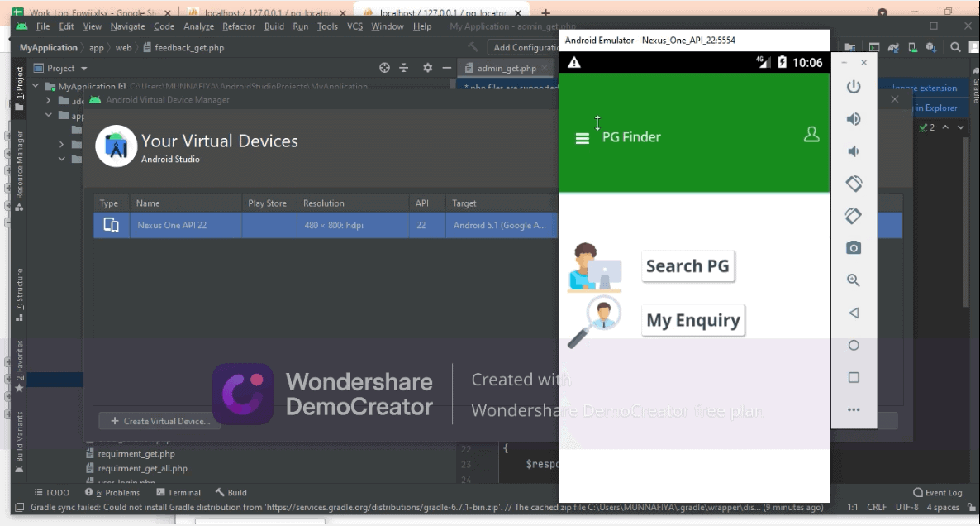Image resolution: width=980 pixels, height=526 pixels.
Task: Collapse the MyApplication project tree node
Action: [36, 87]
